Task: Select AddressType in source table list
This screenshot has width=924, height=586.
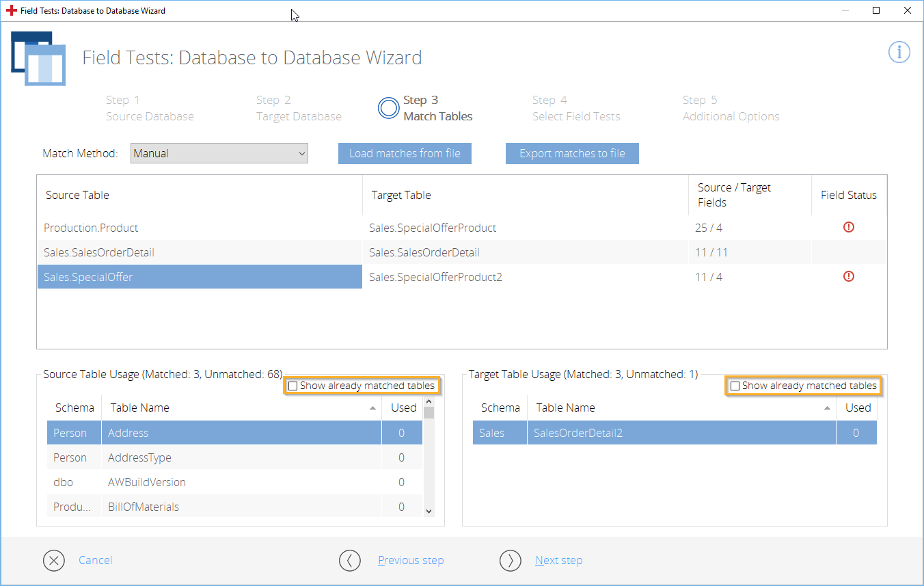Action: 139,457
